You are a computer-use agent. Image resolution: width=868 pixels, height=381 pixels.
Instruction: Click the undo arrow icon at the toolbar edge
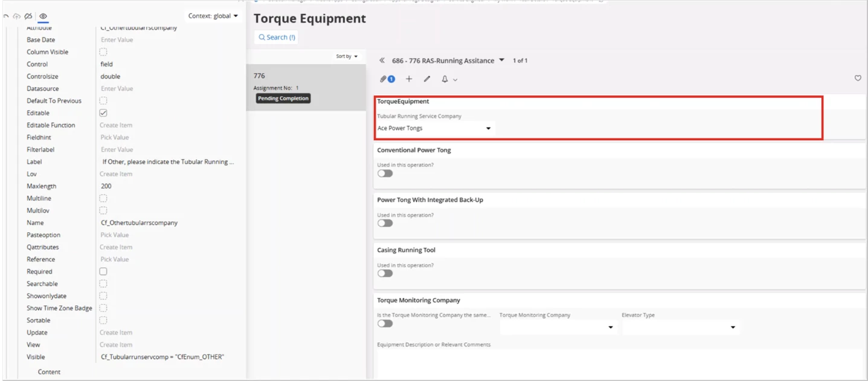point(6,16)
